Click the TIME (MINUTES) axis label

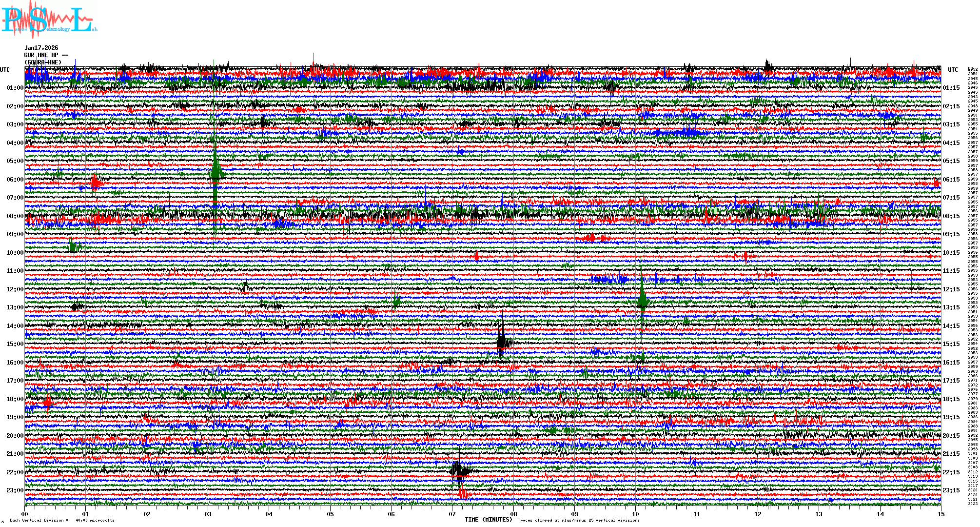489,520
